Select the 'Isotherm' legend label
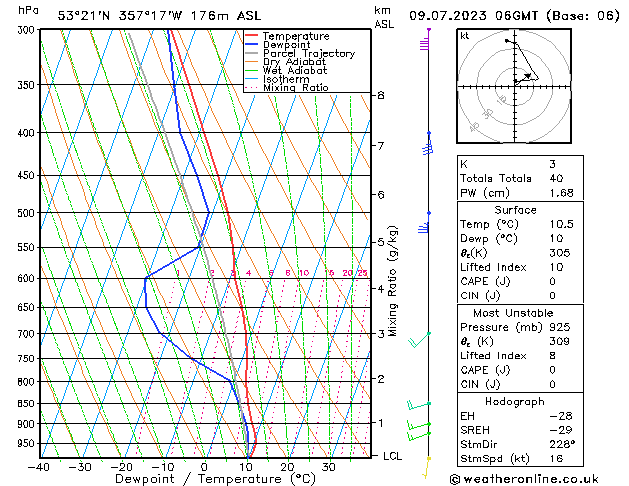The height and width of the screenshot is (486, 629). [x=286, y=79]
